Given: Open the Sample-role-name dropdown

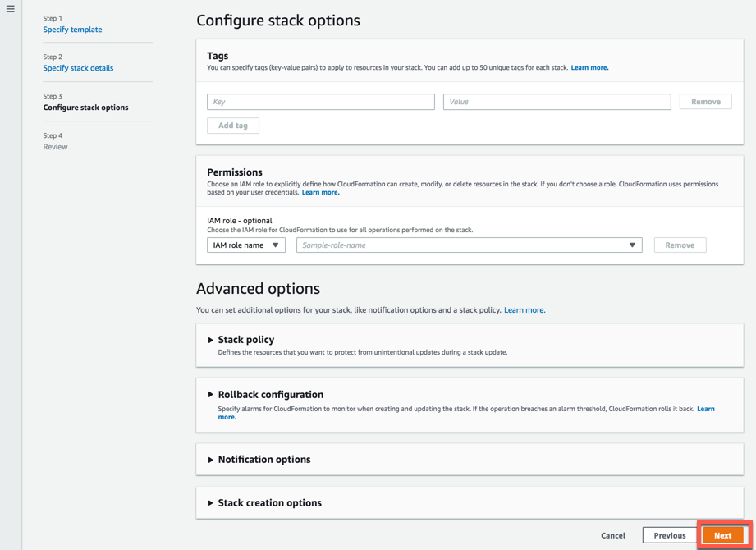Looking at the screenshot, I should point(469,245).
